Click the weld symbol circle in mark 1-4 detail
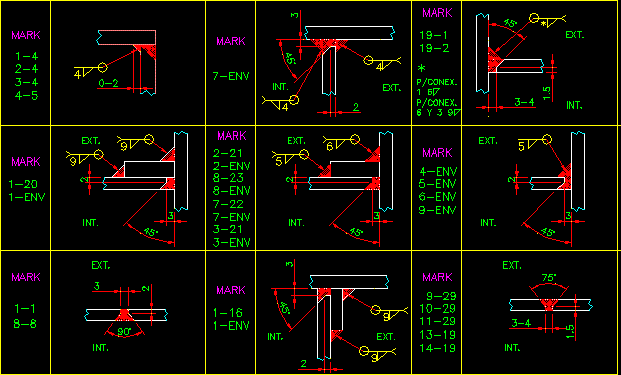621x375 pixels. tap(103, 68)
